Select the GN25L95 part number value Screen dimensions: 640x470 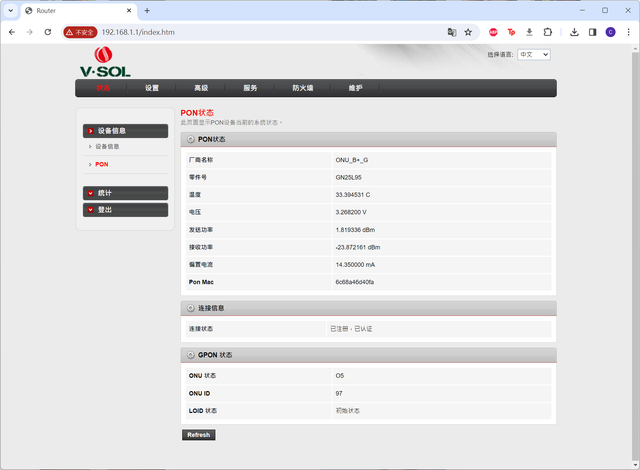(x=349, y=177)
